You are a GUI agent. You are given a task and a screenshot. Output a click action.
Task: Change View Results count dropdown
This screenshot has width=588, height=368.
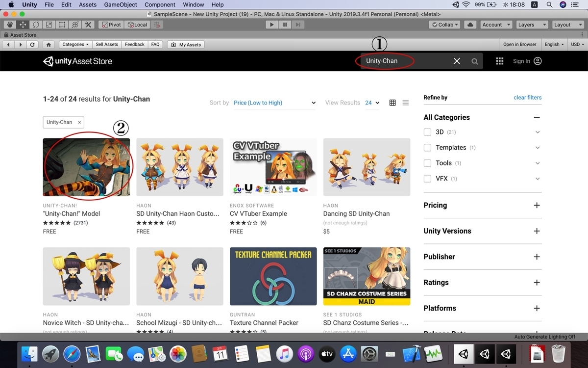[x=372, y=103]
